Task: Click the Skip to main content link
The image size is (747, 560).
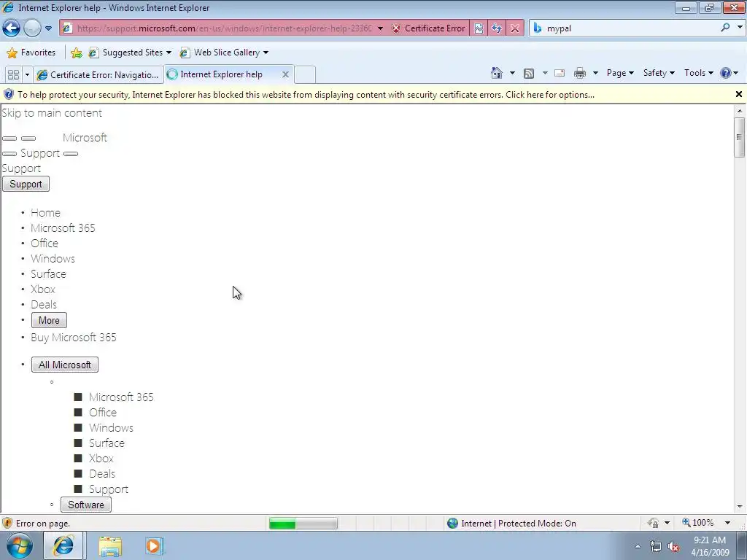Action: click(x=52, y=113)
